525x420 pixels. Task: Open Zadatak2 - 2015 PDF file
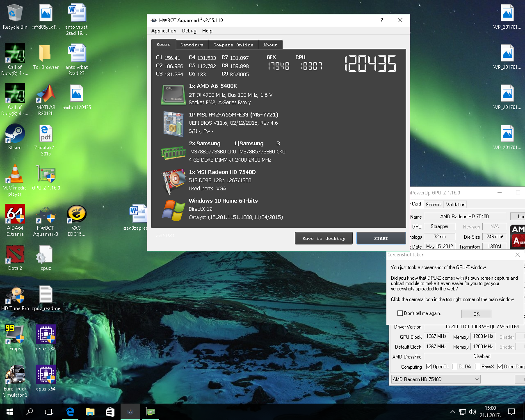coord(46,140)
